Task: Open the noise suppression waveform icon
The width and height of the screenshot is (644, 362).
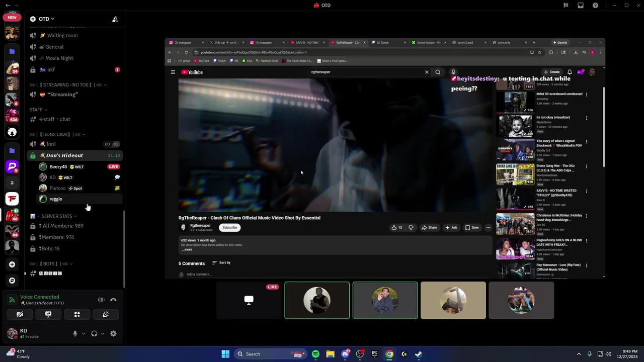Action: [101, 300]
